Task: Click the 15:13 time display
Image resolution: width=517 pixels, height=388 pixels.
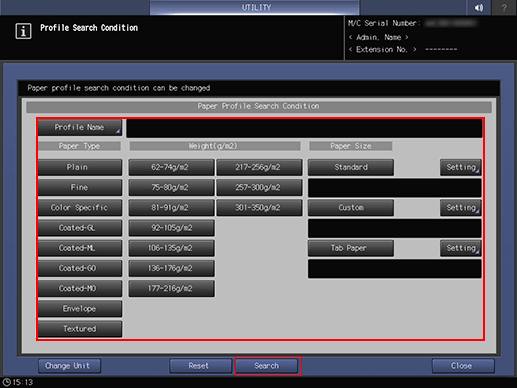Action: coord(23,382)
